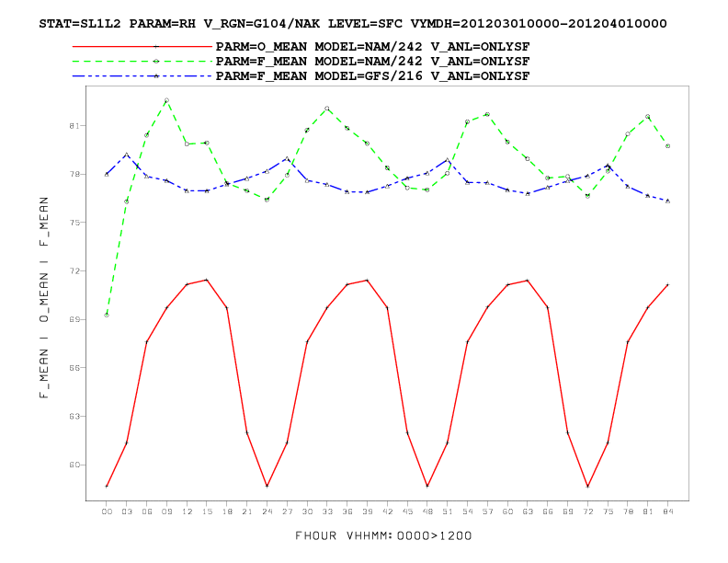Click x-axis tick label 81
Screen dimensions: 728x563
tap(648, 511)
